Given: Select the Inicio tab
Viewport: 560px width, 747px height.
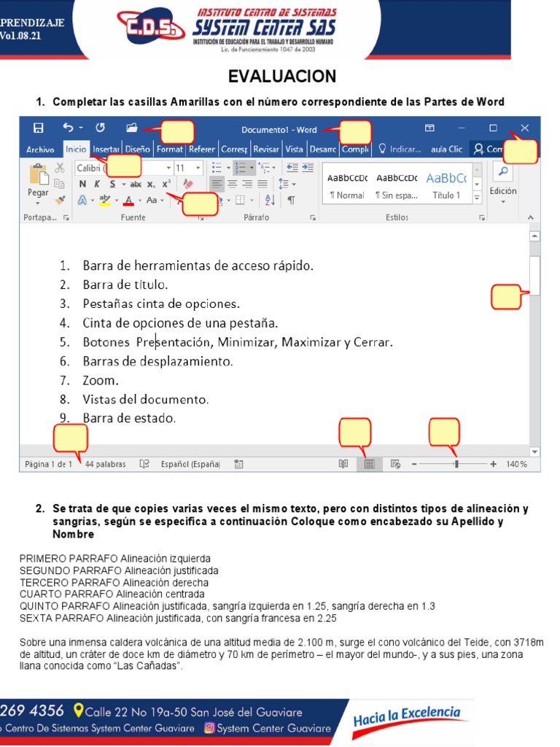Looking at the screenshot, I should (76, 149).
